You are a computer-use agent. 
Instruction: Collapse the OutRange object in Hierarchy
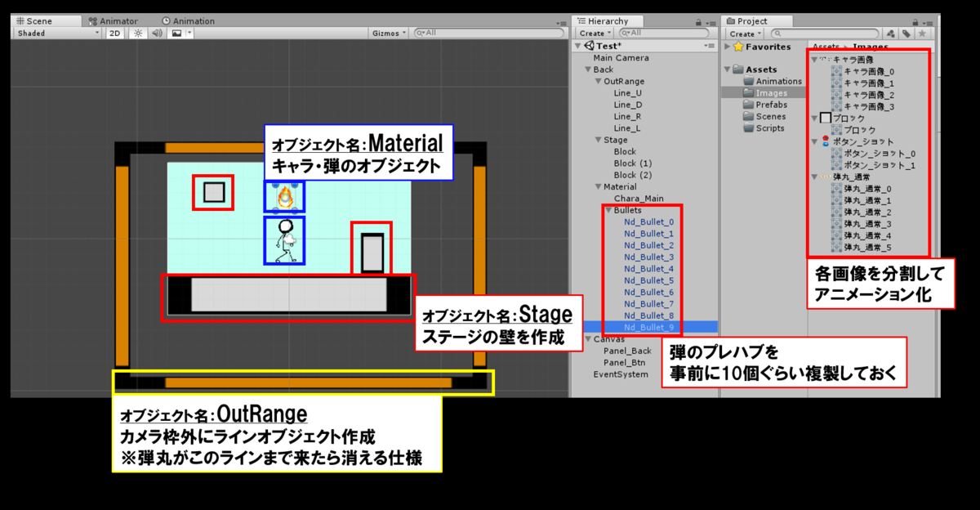599,81
